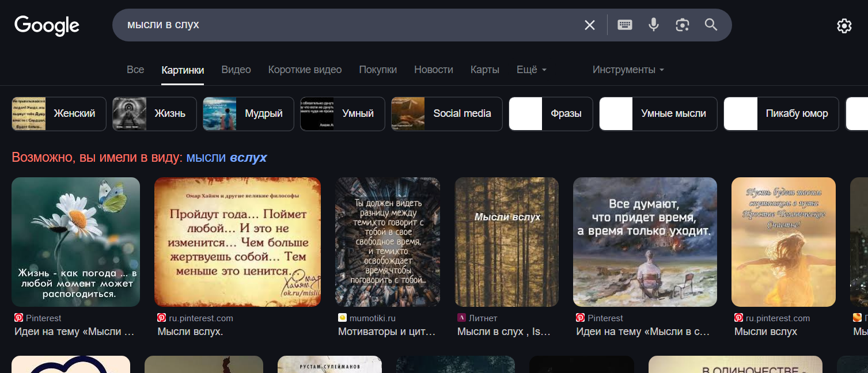Open quick settings gear icon
The image size is (868, 373).
[844, 26]
